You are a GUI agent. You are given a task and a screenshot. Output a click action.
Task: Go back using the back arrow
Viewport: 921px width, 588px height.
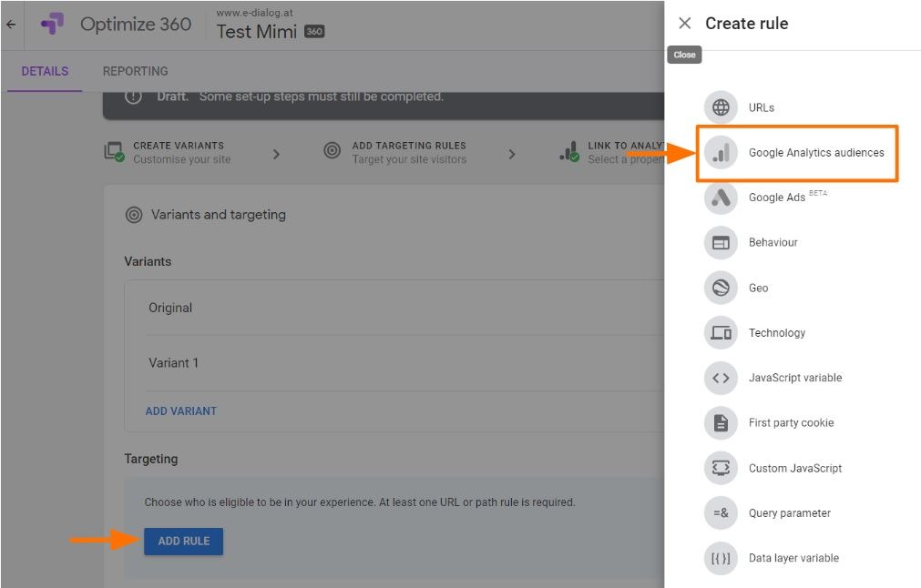click(11, 25)
